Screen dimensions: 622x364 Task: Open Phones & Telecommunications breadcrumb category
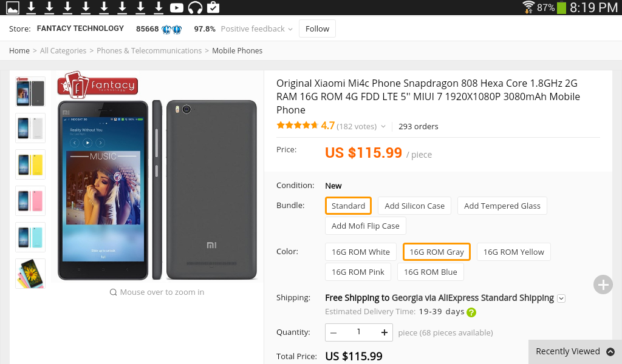149,51
